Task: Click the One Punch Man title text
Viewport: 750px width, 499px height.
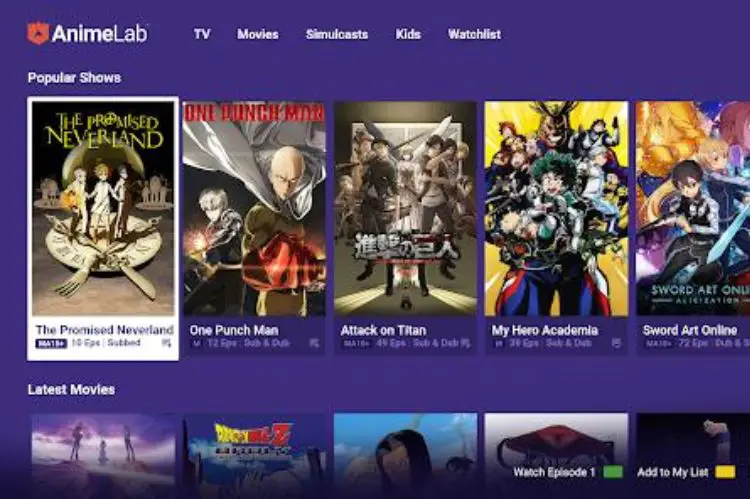Action: coord(234,330)
